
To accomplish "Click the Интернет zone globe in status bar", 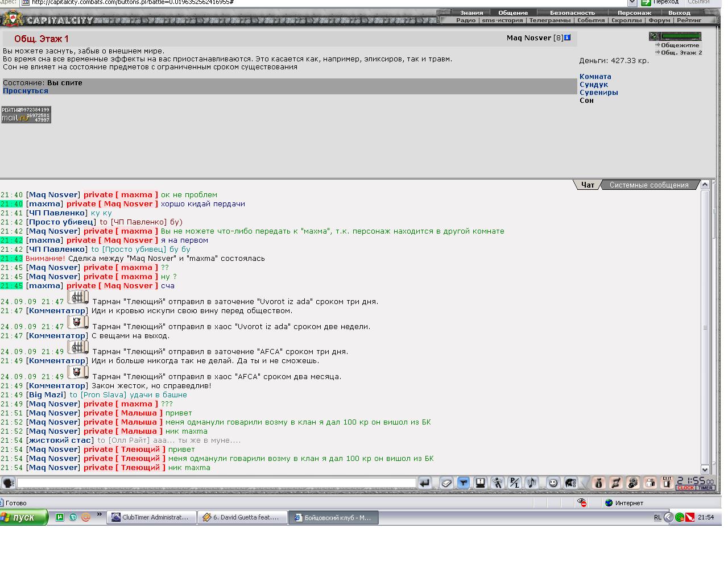I will [609, 502].
